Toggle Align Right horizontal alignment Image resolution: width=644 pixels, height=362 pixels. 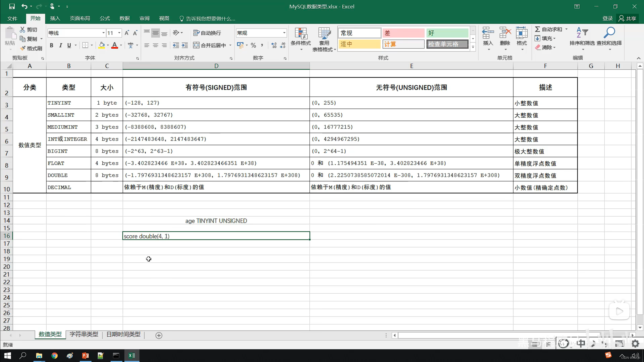click(x=164, y=45)
